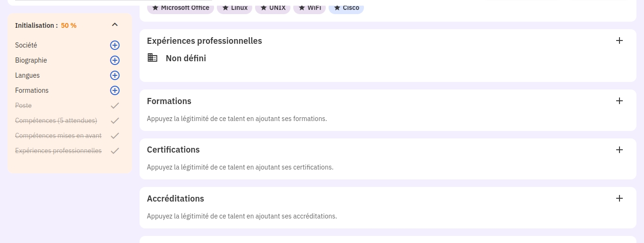Add Langues via circled plus icon
644x243 pixels.
point(115,75)
